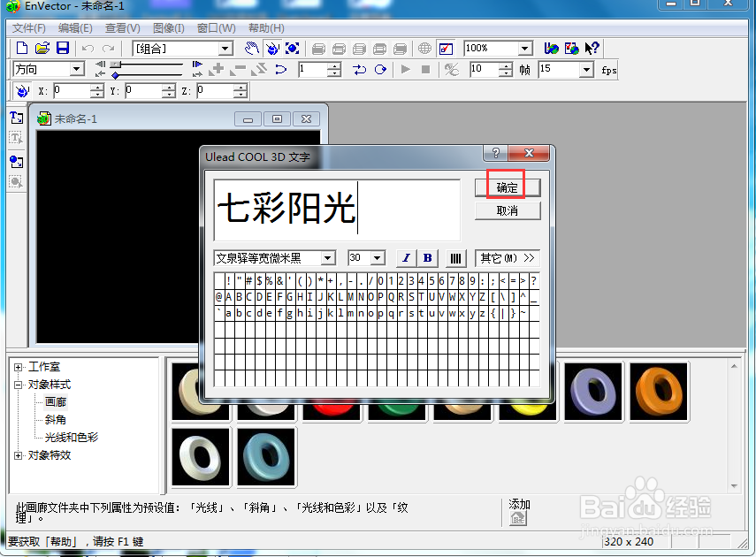Undo the last action
Image resolution: width=756 pixels, height=557 pixels.
(88, 49)
